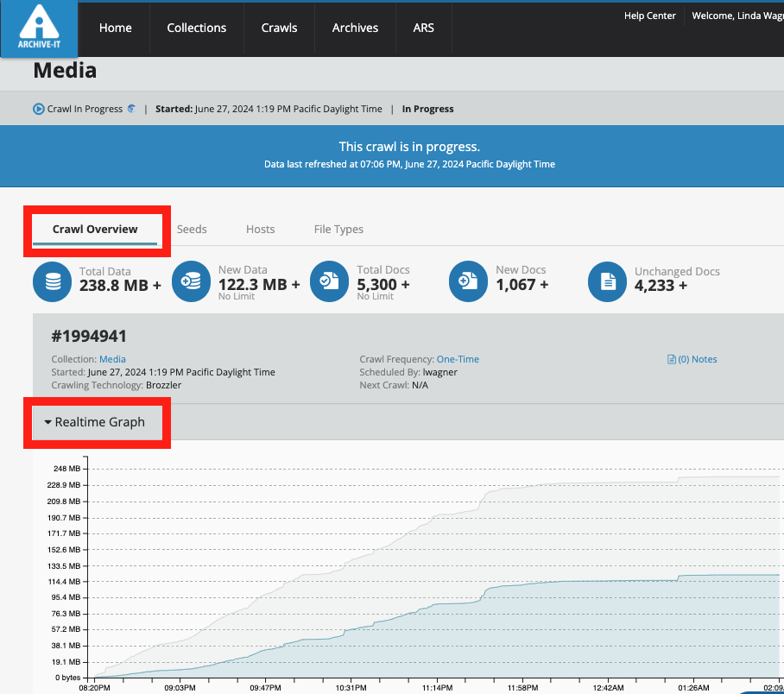Open the Media collection link
The height and width of the screenshot is (694, 784).
[x=112, y=360]
